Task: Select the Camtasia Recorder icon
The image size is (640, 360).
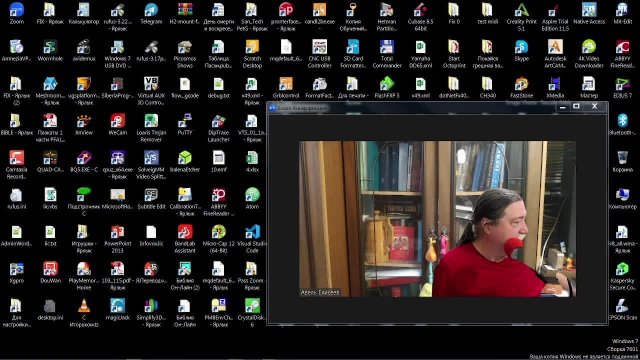Action: click(16, 164)
